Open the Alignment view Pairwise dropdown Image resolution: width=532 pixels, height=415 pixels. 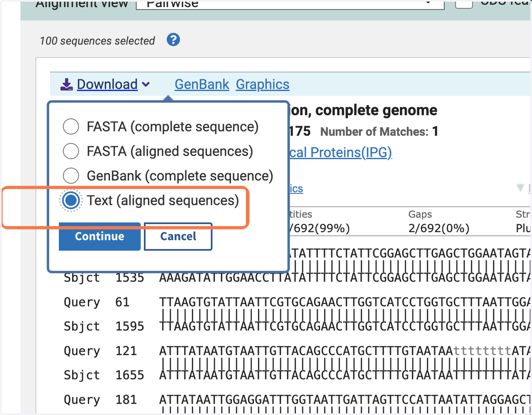click(290, 4)
